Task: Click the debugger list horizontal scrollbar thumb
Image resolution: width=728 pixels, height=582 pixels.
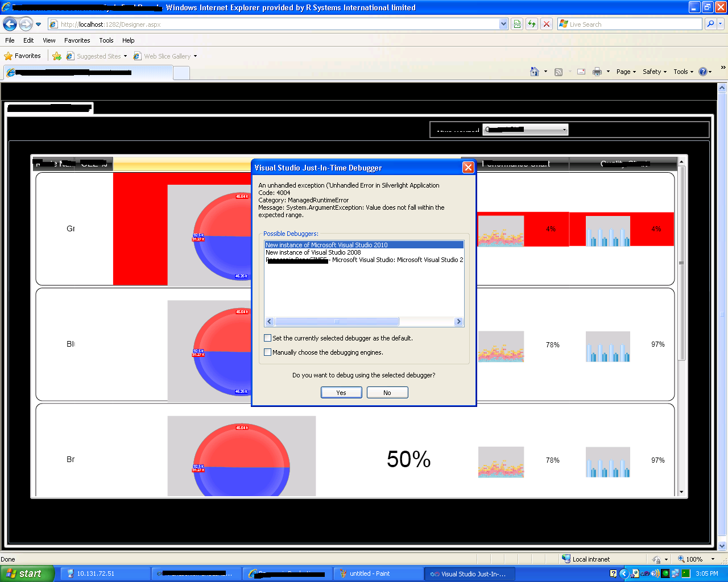Action: tap(336, 322)
